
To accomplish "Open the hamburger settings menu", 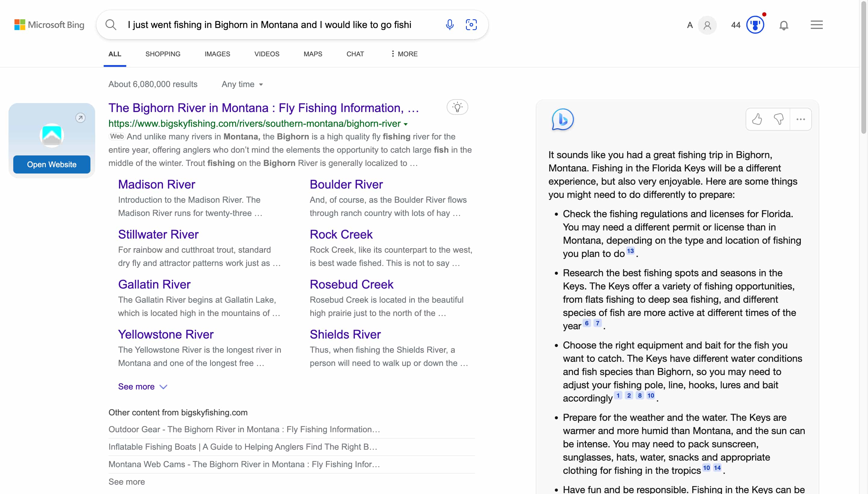I will coord(816,25).
